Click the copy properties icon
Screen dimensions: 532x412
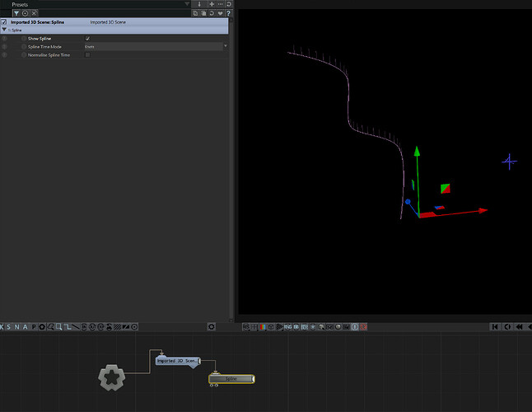click(x=195, y=13)
